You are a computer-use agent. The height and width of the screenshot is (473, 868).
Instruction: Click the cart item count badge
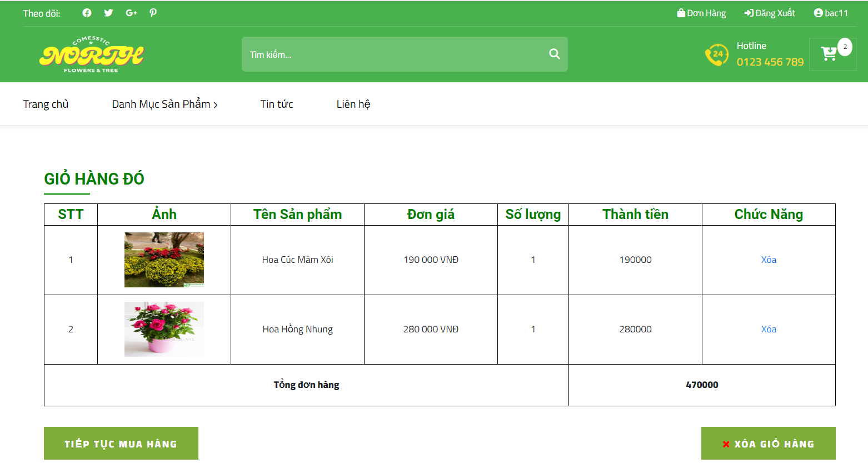click(845, 47)
